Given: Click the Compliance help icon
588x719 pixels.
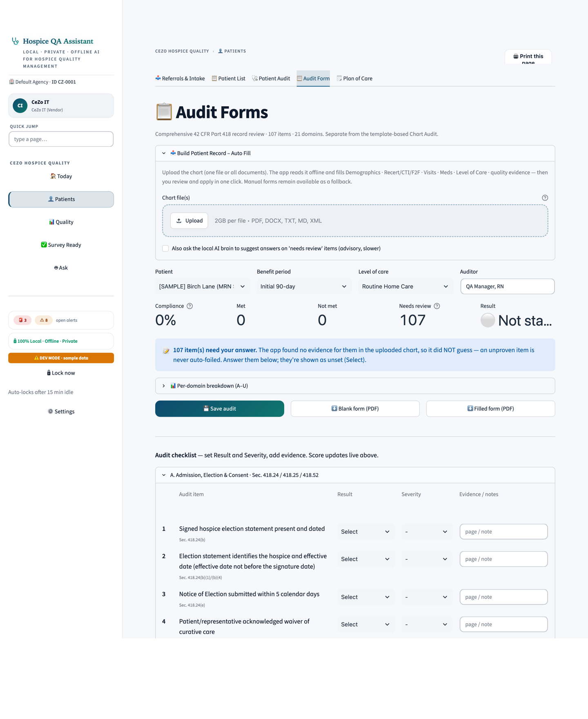Looking at the screenshot, I should click(189, 306).
